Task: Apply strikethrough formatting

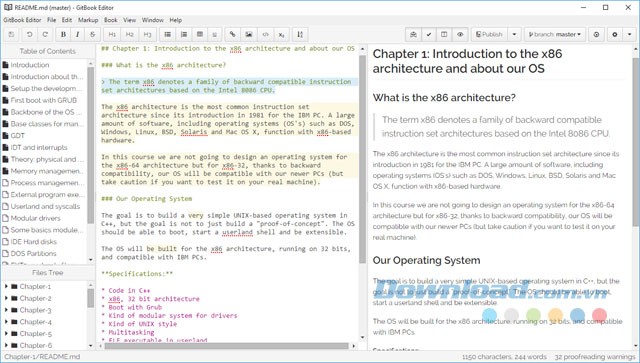Action: tap(93, 34)
